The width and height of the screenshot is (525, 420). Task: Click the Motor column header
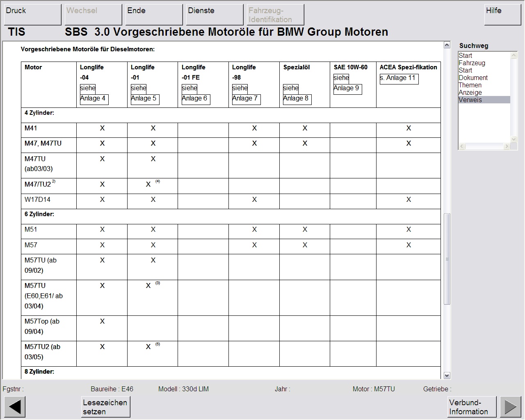coord(33,67)
